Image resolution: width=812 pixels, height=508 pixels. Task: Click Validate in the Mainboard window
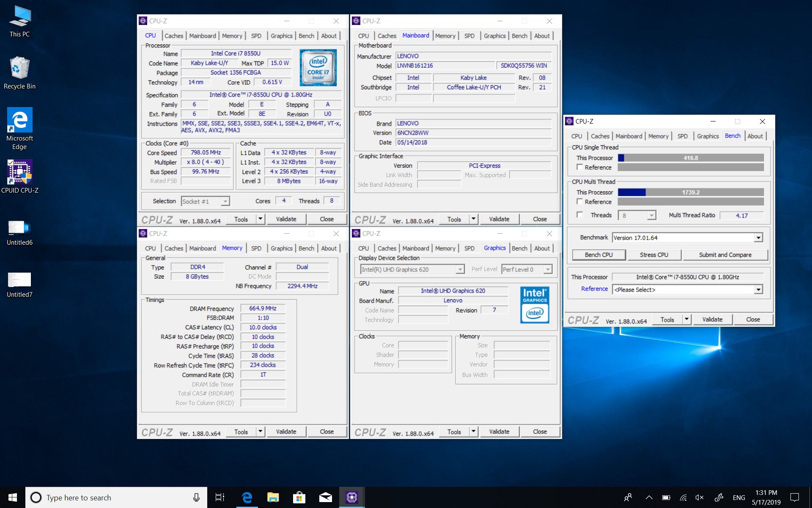499,219
